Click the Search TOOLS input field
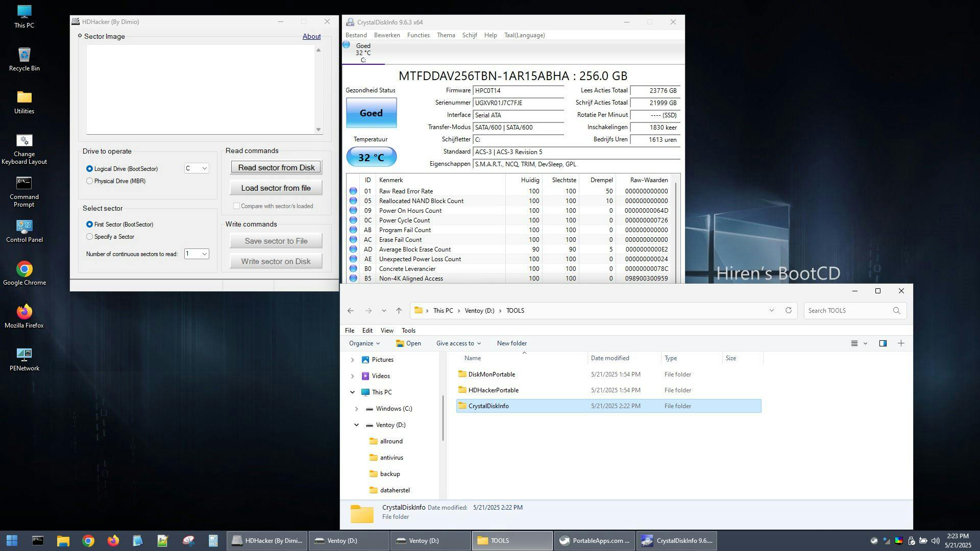 pos(847,311)
